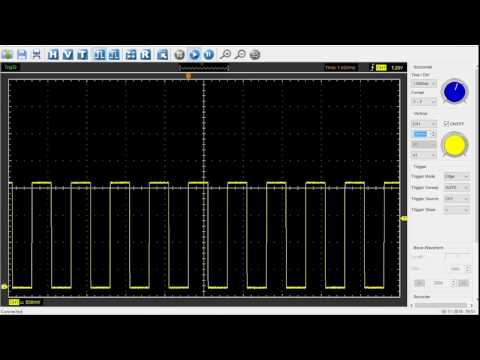This screenshot has width=480, height=360.
Task: Click the Move Waveform slider
Action: pos(458,256)
